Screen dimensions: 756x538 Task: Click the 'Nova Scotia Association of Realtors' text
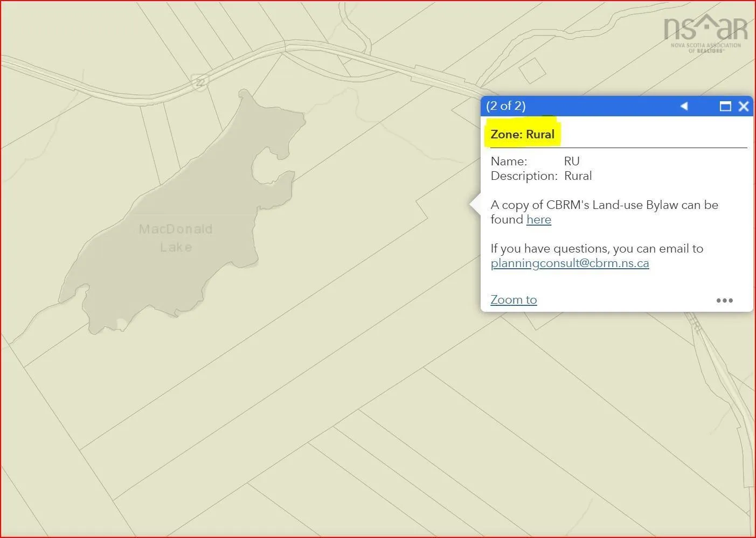tap(705, 47)
